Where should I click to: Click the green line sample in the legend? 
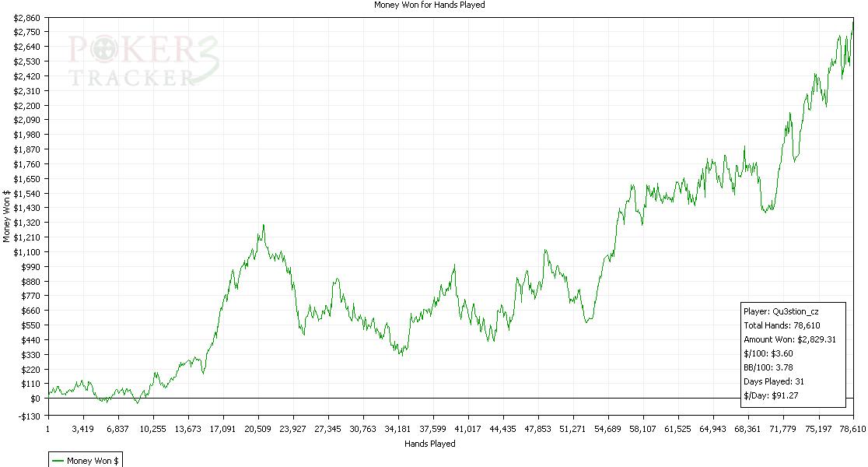pos(58,461)
